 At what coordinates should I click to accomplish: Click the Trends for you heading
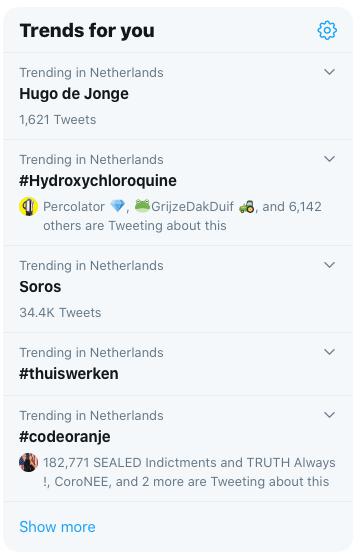(x=87, y=30)
